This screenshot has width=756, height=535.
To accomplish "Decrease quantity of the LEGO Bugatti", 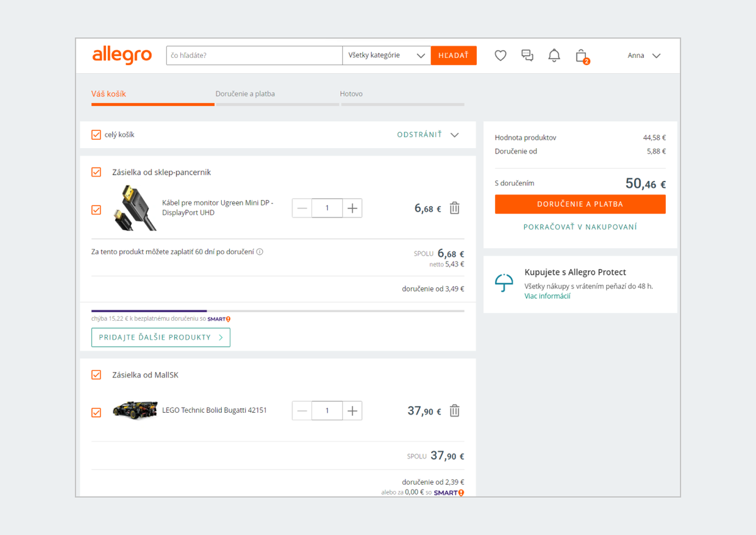I will pyautogui.click(x=302, y=411).
